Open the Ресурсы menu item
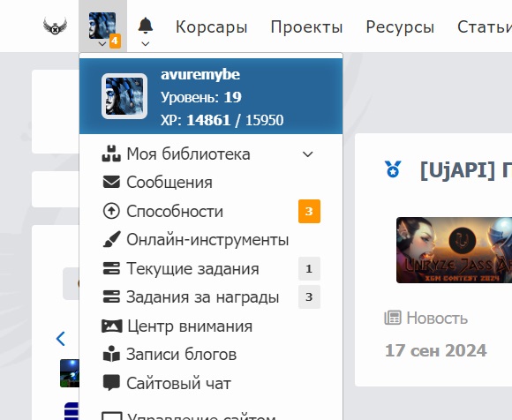Viewport: 512px width, 420px height. 400,26
